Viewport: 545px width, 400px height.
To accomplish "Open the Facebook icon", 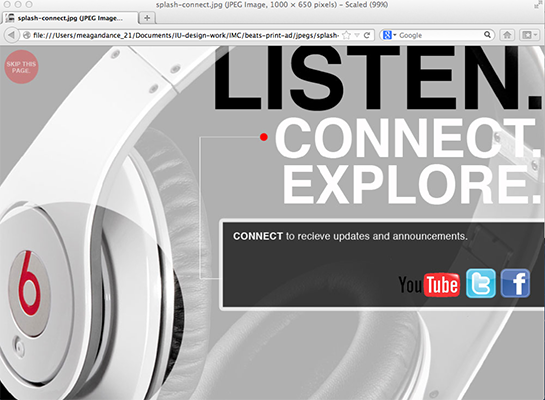I will (515, 283).
